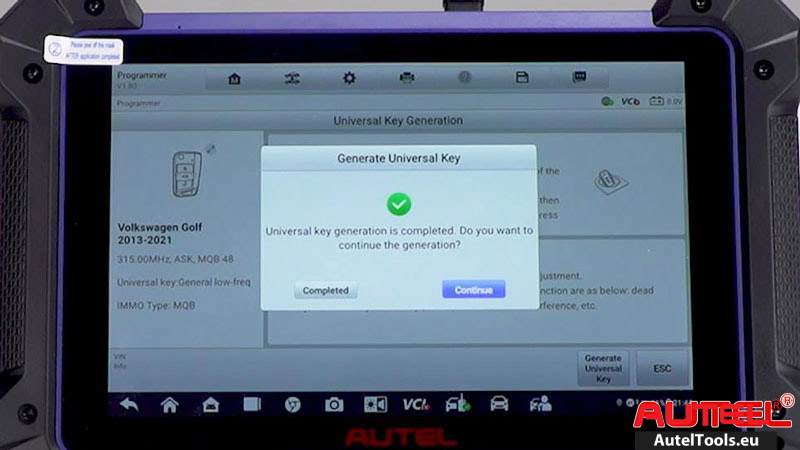This screenshot has width=800, height=450.
Task: Click the vehicle swap icon in toolbar
Action: click(292, 78)
